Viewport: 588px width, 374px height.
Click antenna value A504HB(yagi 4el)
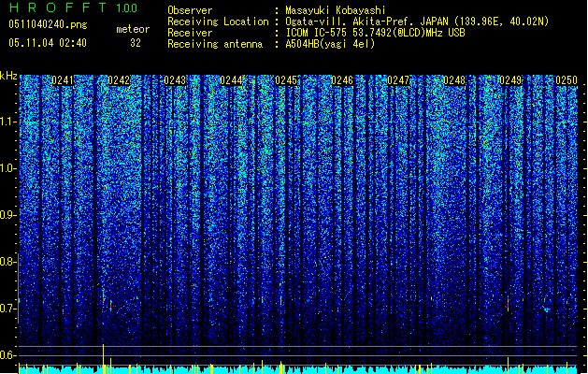point(330,44)
